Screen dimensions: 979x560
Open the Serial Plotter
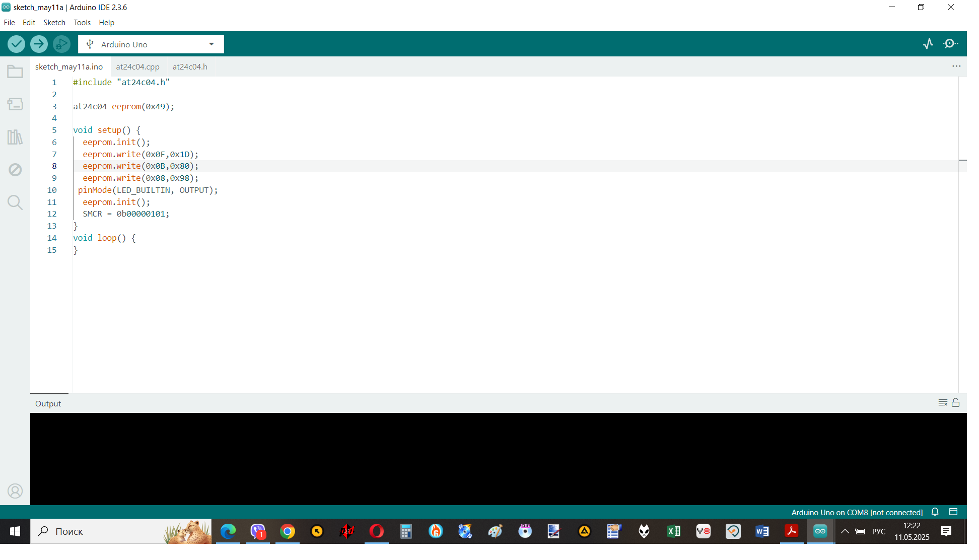(x=928, y=44)
